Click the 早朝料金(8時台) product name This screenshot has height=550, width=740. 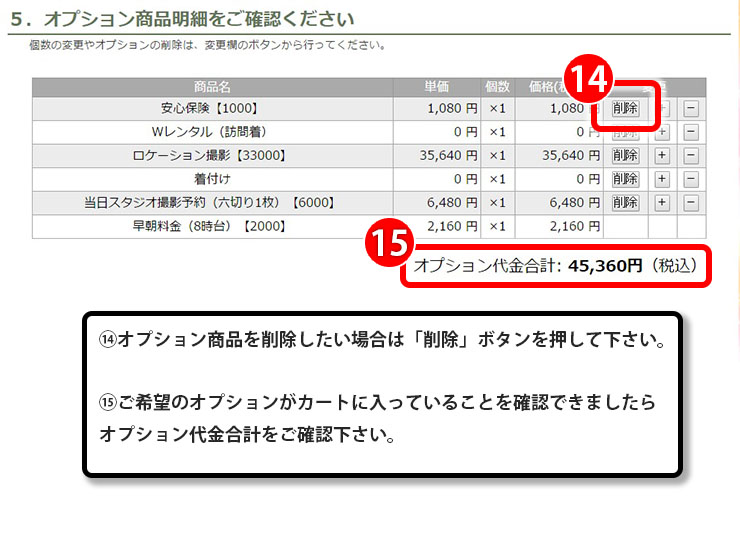[x=210, y=227]
